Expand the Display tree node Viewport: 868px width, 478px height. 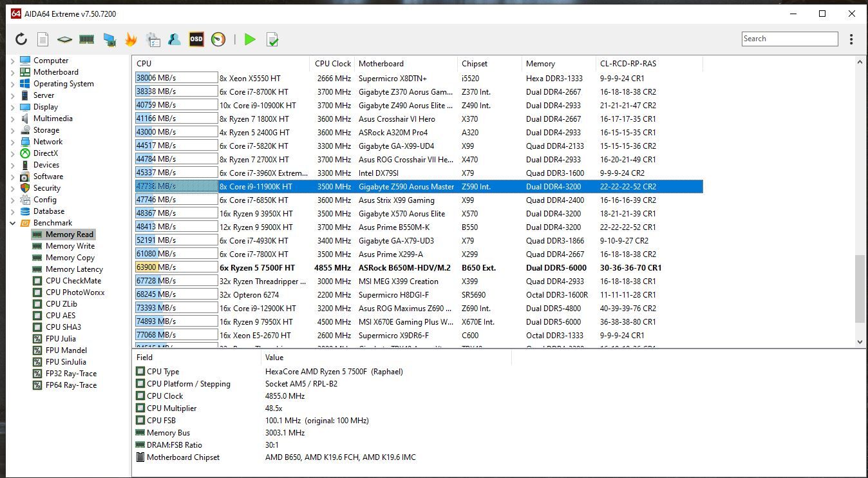13,107
